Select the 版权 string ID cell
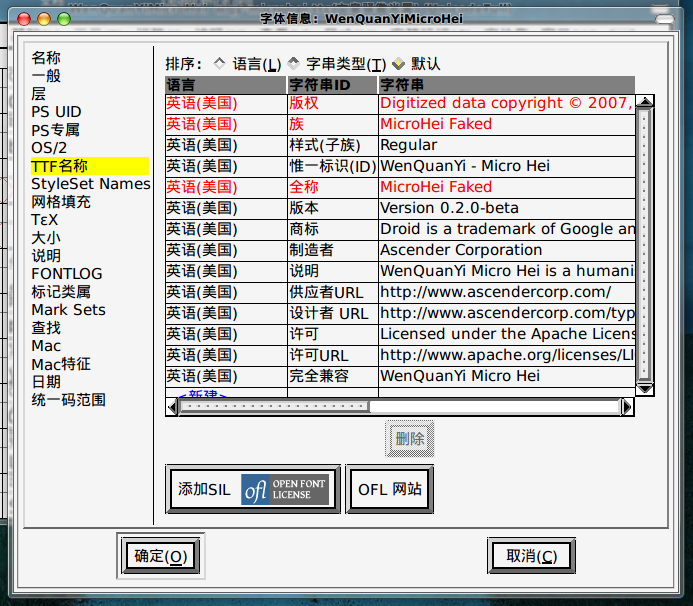 [333, 103]
